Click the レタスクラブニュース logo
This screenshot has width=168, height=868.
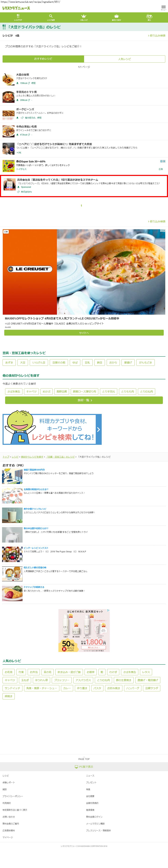coord(16,8)
